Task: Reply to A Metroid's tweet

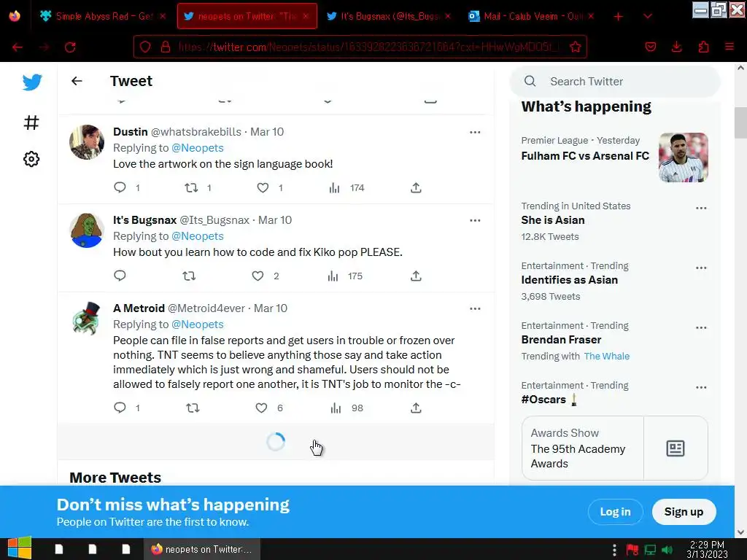Action: click(x=120, y=407)
